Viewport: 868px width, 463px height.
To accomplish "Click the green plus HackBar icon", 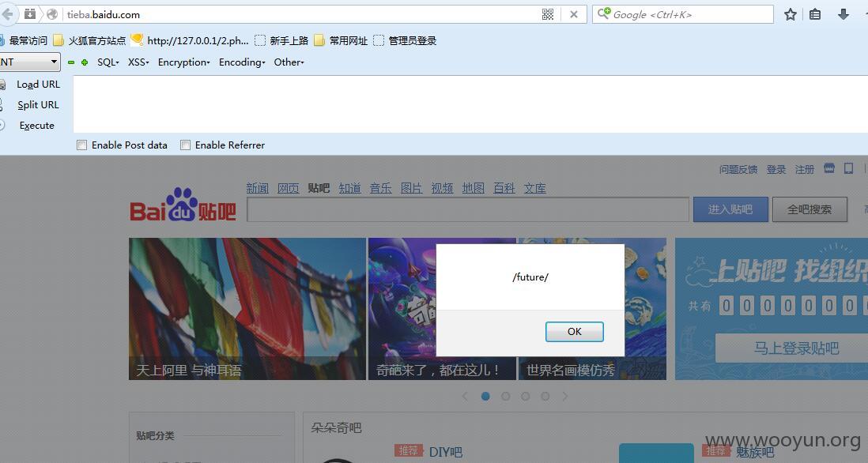I will (84, 62).
